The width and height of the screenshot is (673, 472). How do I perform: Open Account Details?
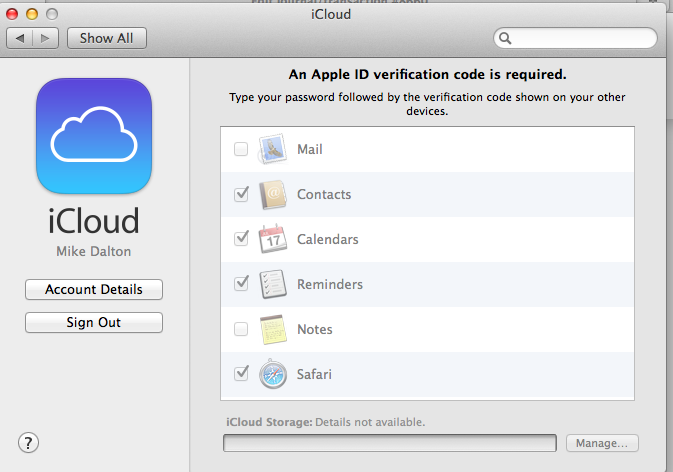point(94,289)
